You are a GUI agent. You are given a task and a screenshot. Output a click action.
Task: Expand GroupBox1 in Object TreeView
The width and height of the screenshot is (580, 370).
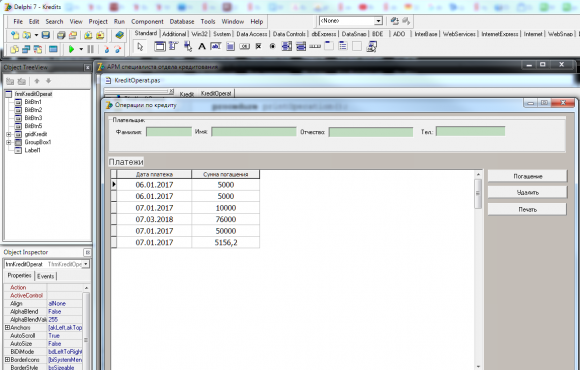(x=9, y=142)
